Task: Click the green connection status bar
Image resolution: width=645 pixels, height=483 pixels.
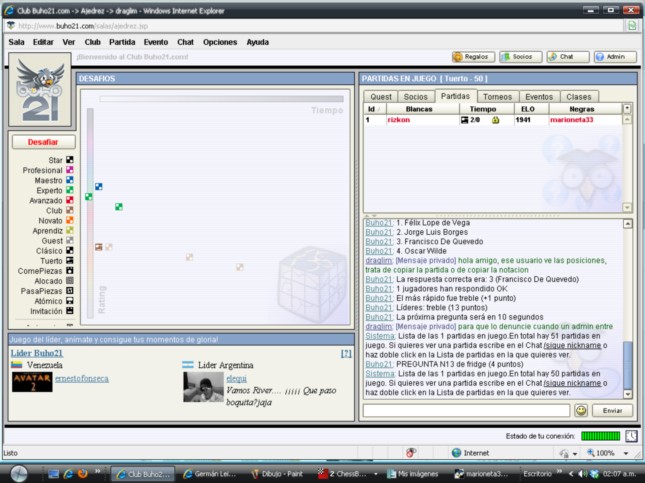Action: tap(600, 436)
